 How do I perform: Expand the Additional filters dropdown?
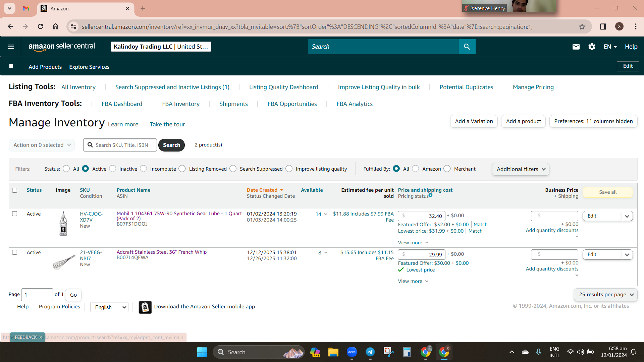(521, 169)
